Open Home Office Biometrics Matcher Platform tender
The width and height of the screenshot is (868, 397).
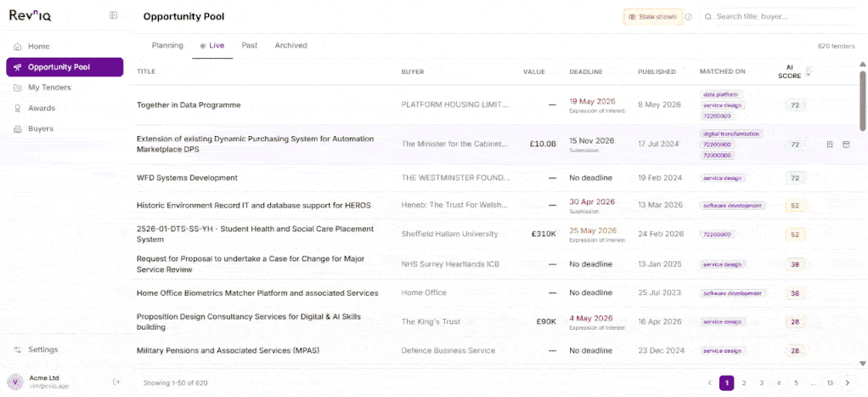click(x=257, y=292)
